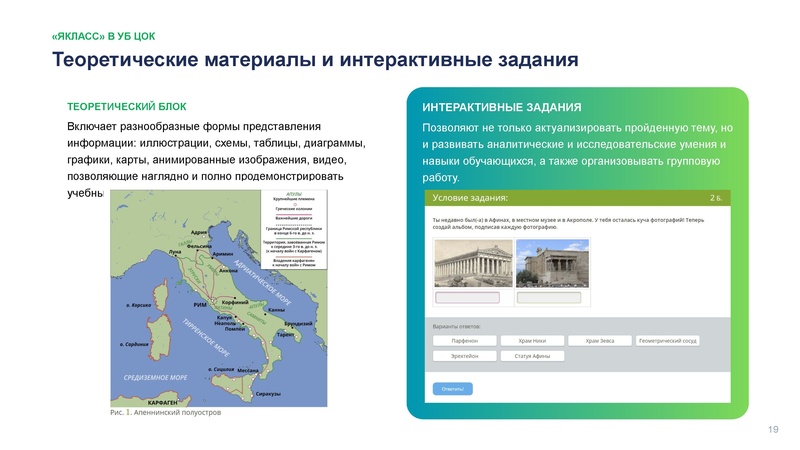Choose the 'Храм Зевса' answer option
The image size is (800, 450).
(x=600, y=341)
